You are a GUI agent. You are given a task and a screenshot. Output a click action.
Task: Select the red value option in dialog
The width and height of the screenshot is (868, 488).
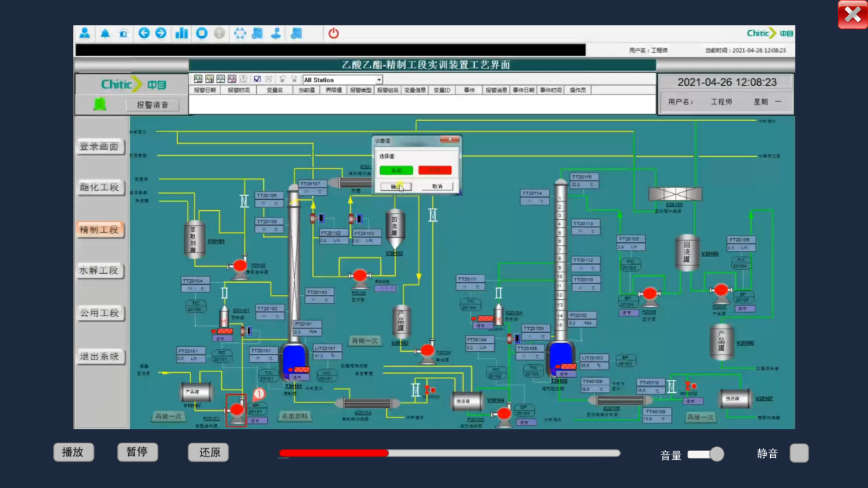435,170
